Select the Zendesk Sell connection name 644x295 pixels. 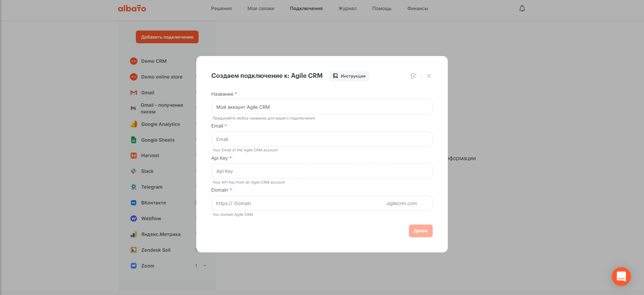pyautogui.click(x=156, y=250)
